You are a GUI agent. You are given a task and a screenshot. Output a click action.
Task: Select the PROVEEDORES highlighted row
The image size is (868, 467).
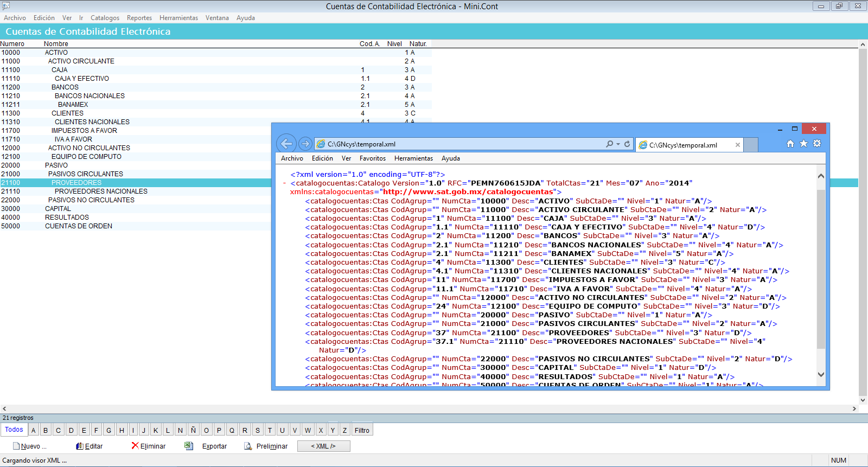(136, 183)
